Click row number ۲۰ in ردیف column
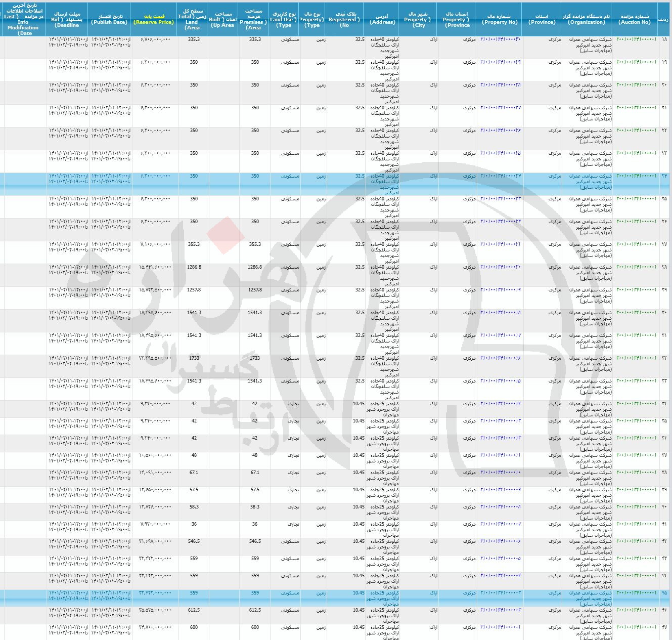Image resolution: width=672 pixels, height=640 pixels. point(664,85)
